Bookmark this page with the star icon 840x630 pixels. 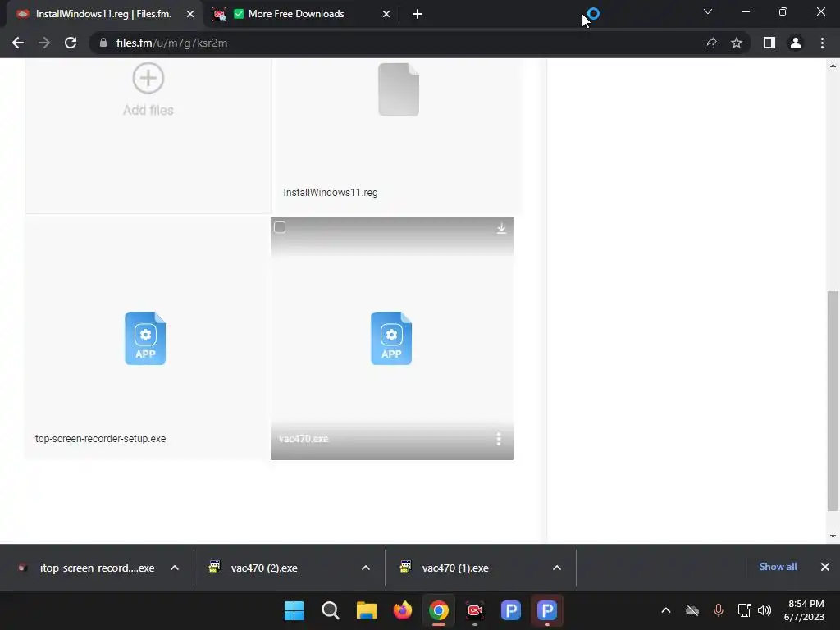coord(737,43)
